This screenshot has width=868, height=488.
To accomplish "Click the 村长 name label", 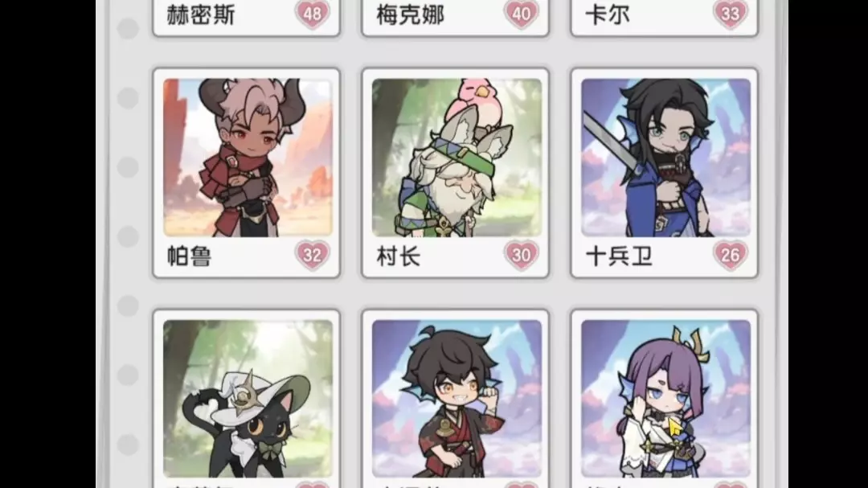I will click(399, 256).
